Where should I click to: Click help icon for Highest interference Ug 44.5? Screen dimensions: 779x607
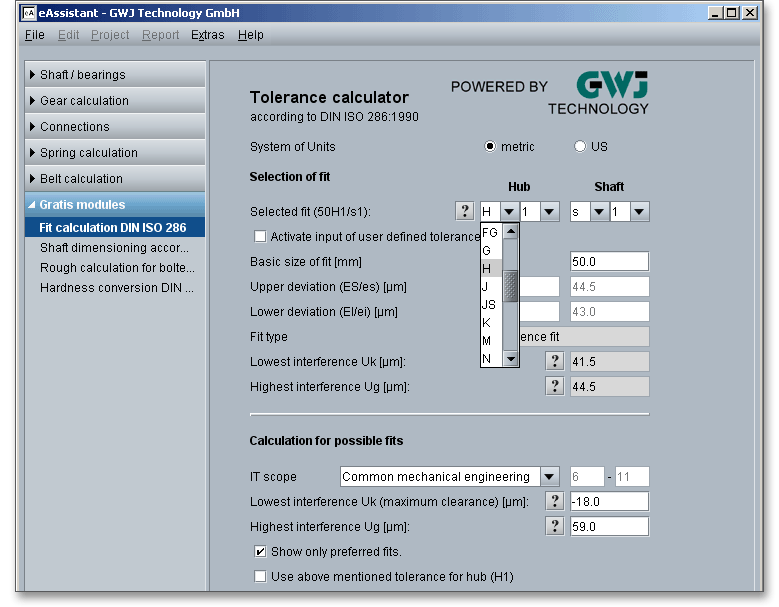pyautogui.click(x=555, y=386)
